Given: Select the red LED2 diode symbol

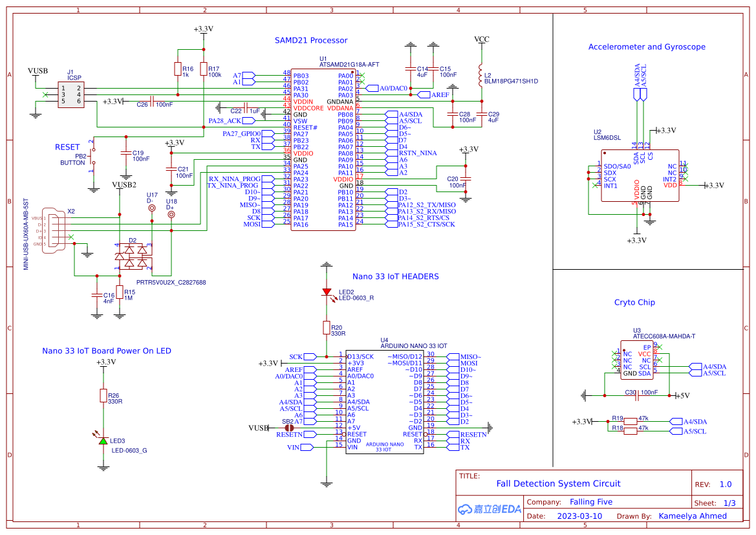Looking at the screenshot, I should pos(327,292).
